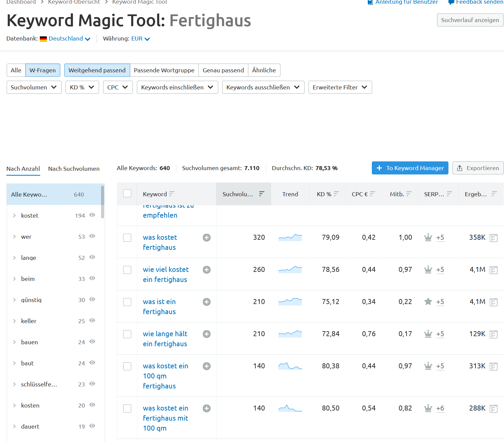
Task: Select the Alle tab
Action: pos(16,70)
